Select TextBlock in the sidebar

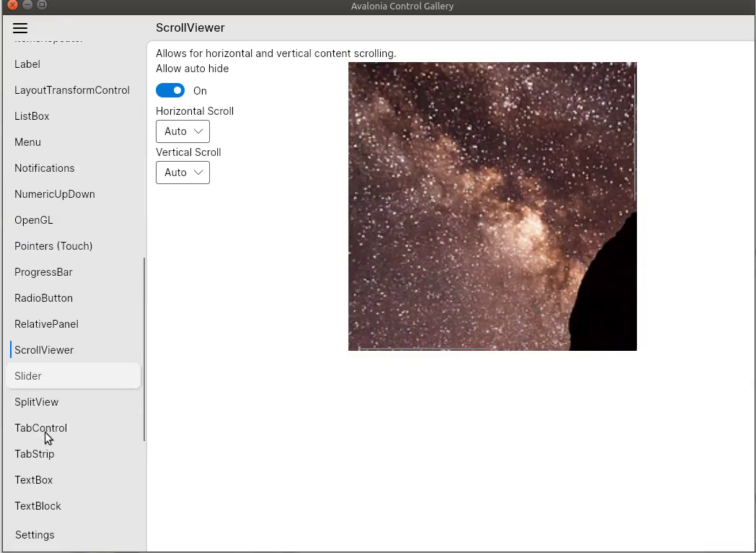pyautogui.click(x=74, y=506)
